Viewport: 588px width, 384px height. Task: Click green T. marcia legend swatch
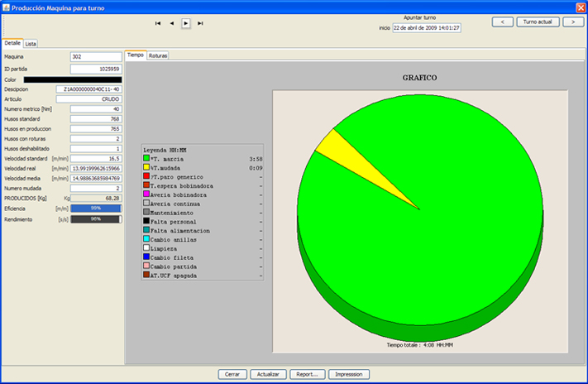[146, 158]
